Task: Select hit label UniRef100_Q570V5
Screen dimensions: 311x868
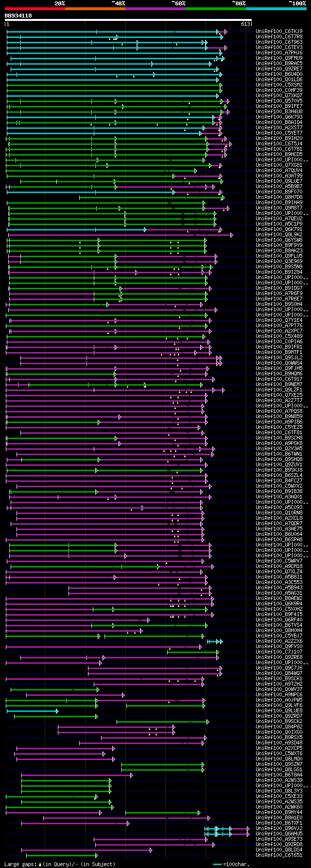Action: coord(279,101)
